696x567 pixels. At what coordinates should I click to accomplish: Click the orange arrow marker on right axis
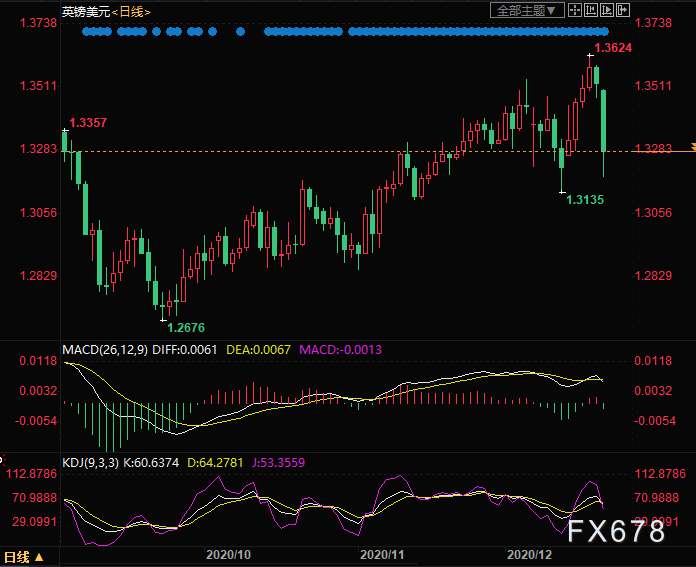pos(691,148)
